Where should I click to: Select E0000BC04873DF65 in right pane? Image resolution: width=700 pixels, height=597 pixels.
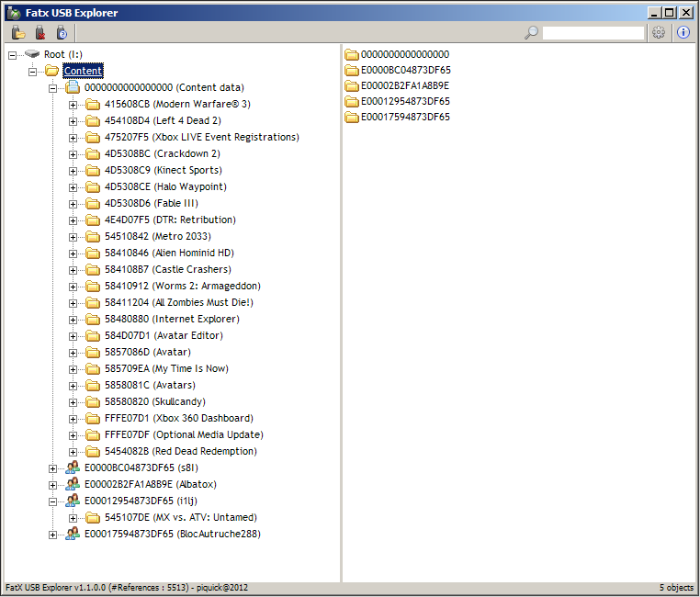406,70
